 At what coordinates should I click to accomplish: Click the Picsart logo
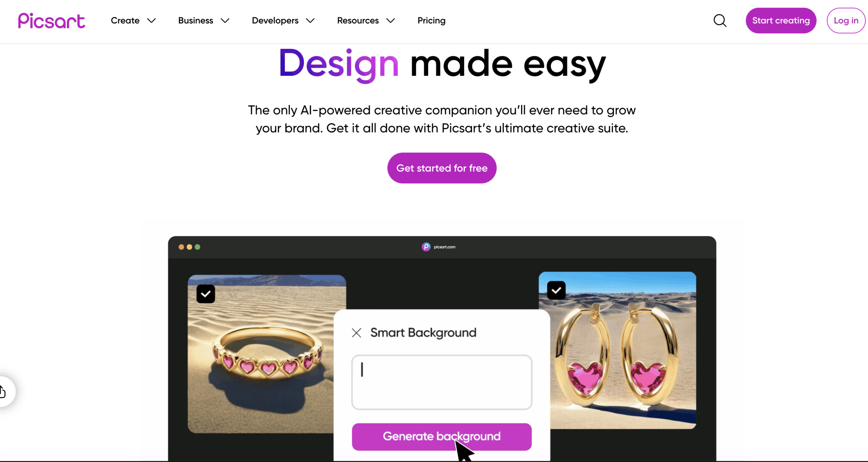tap(52, 21)
